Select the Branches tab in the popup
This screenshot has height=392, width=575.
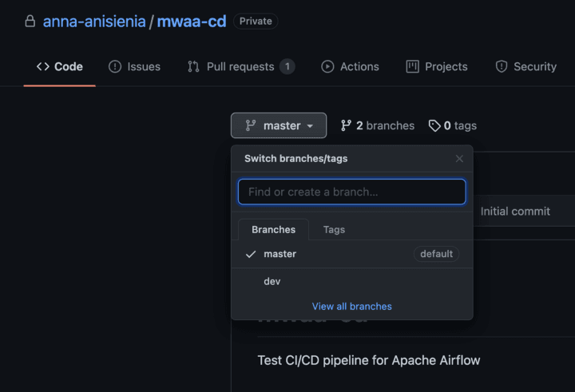point(274,230)
